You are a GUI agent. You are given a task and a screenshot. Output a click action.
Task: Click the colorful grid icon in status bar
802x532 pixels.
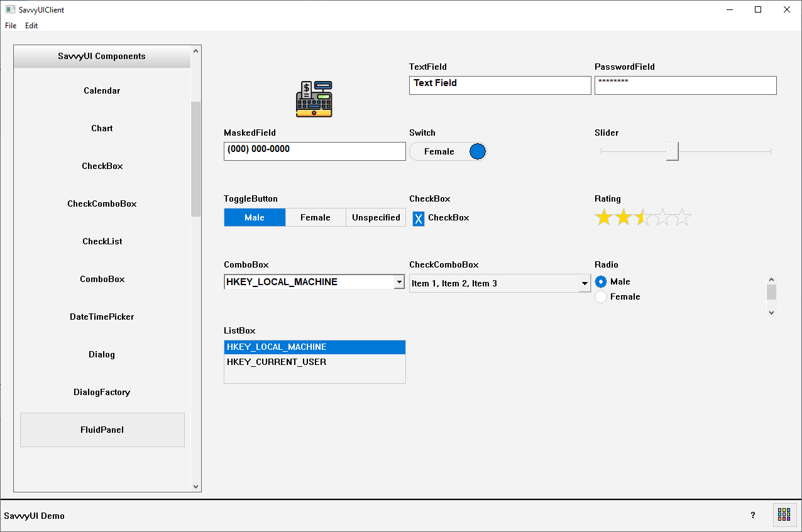pyautogui.click(x=784, y=514)
